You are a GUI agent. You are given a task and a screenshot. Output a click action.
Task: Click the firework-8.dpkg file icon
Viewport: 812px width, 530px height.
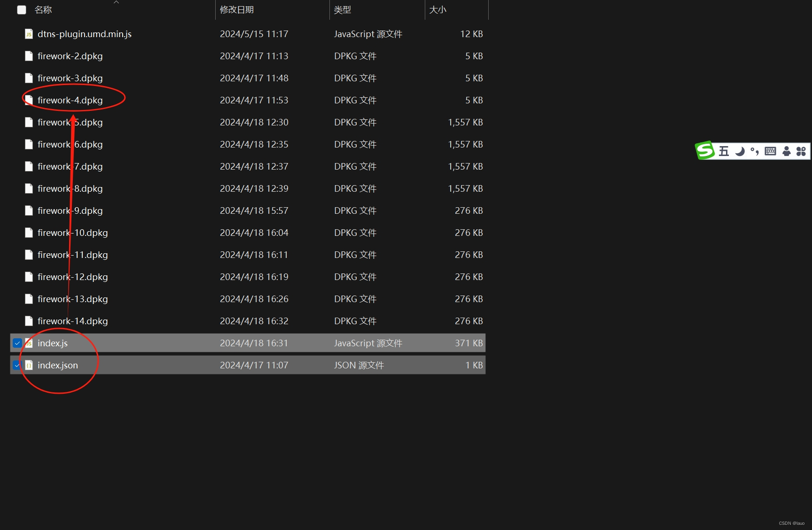[x=29, y=188]
